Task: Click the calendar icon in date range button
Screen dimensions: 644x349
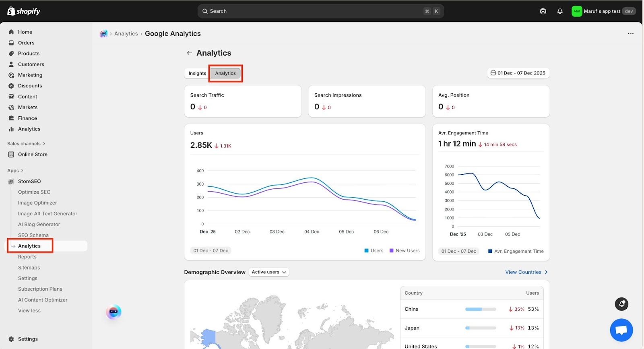Action: 493,73
